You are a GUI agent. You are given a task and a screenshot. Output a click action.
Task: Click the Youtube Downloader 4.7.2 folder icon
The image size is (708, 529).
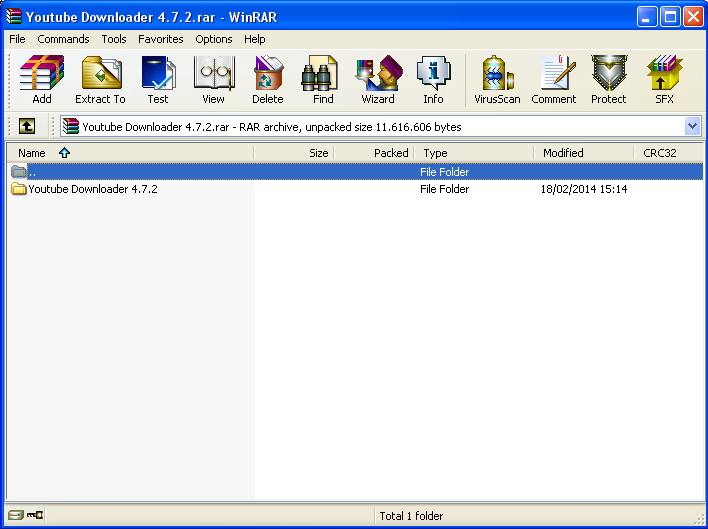[19, 189]
